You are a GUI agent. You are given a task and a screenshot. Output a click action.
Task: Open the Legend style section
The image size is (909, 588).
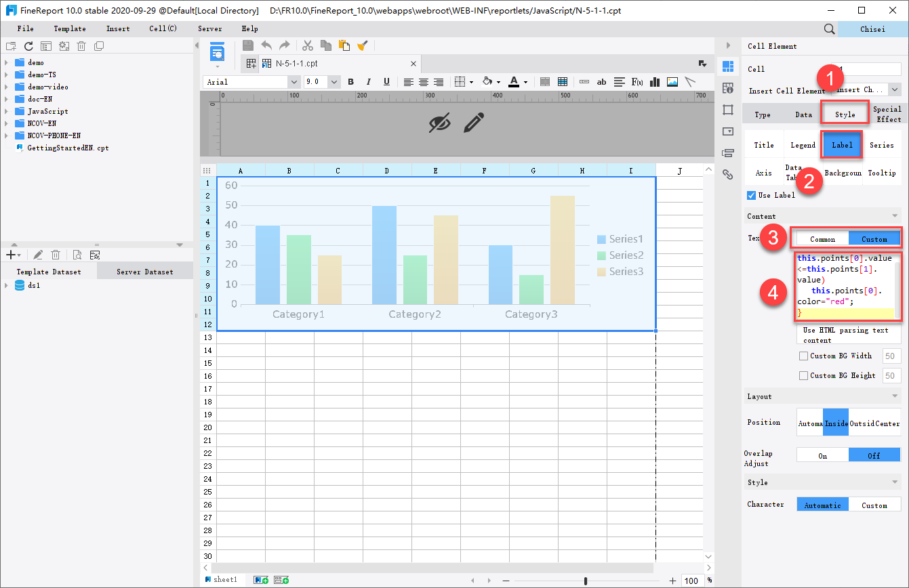tap(803, 145)
